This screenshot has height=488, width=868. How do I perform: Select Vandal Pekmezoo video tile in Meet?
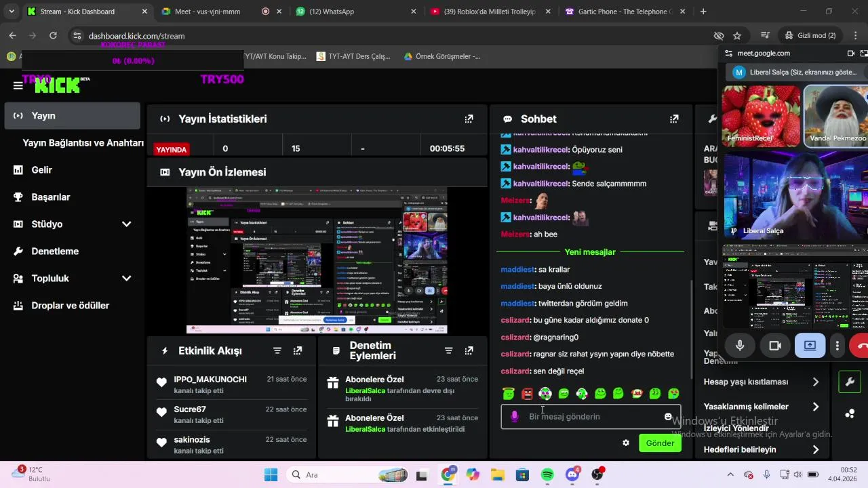[835, 115]
